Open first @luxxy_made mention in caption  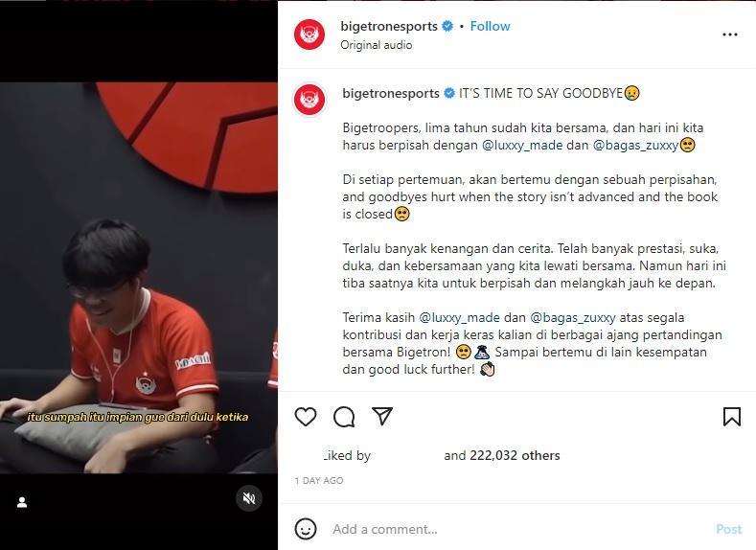(x=522, y=145)
